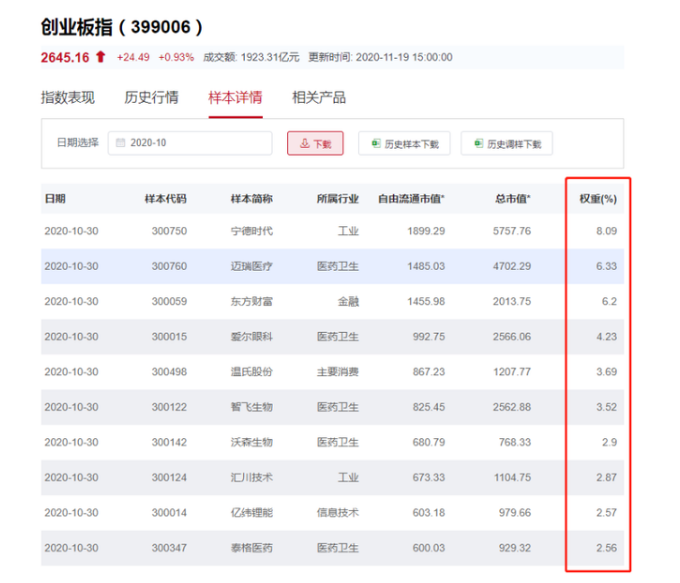This screenshot has width=680, height=583.
Task: Click the calendar icon in date picker
Action: (x=121, y=143)
